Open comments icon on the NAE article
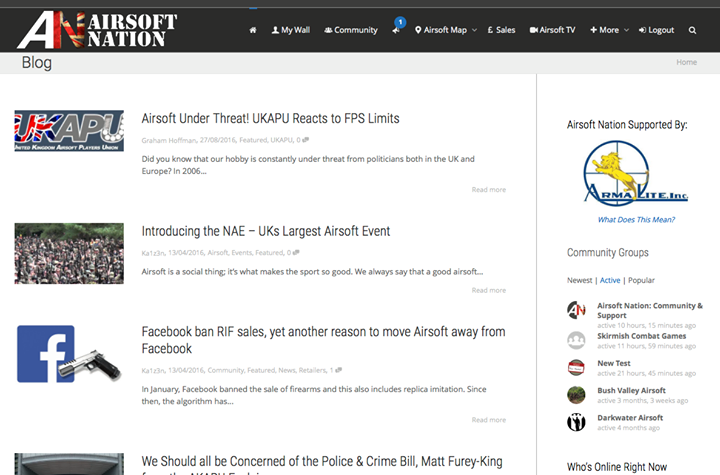720x475 pixels. [x=296, y=252]
